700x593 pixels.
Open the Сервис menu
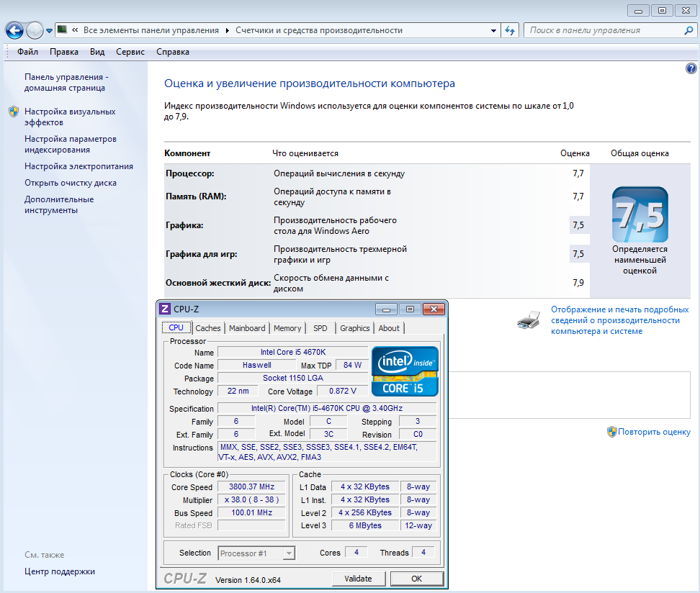click(x=130, y=52)
